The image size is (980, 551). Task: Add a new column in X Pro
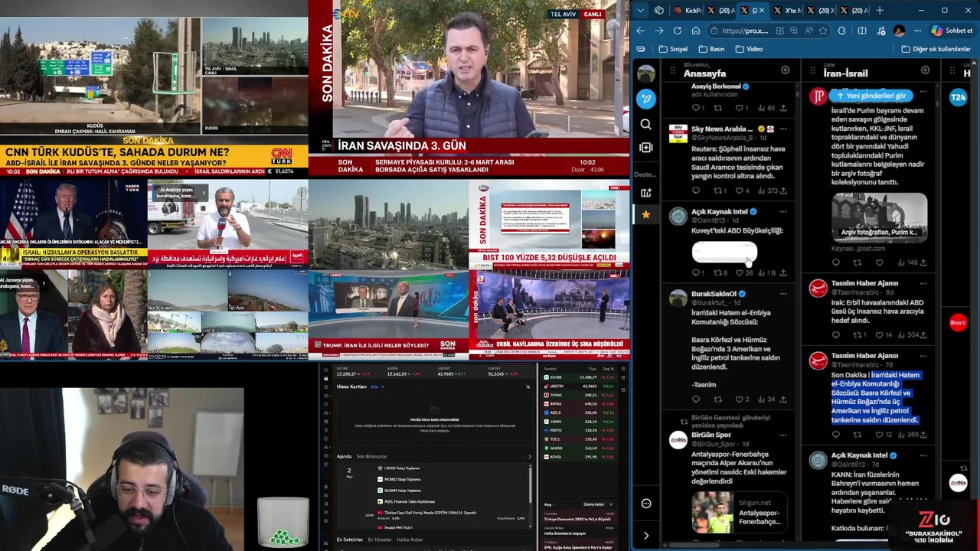pyautogui.click(x=646, y=147)
